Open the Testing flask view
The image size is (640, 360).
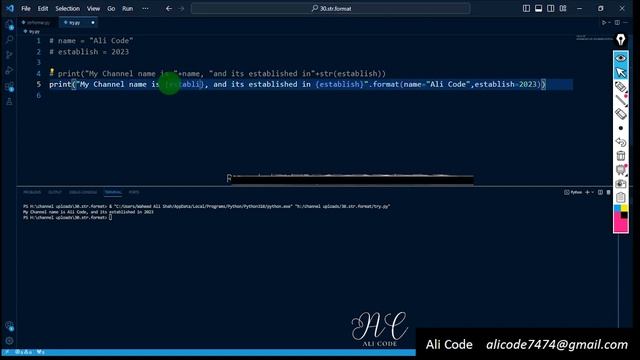pyautogui.click(x=9, y=102)
